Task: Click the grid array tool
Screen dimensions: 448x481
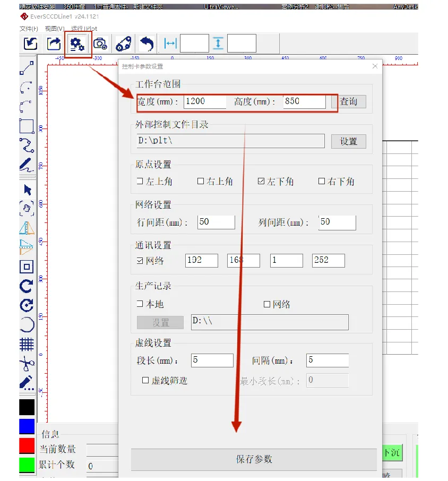Action: pos(27,344)
